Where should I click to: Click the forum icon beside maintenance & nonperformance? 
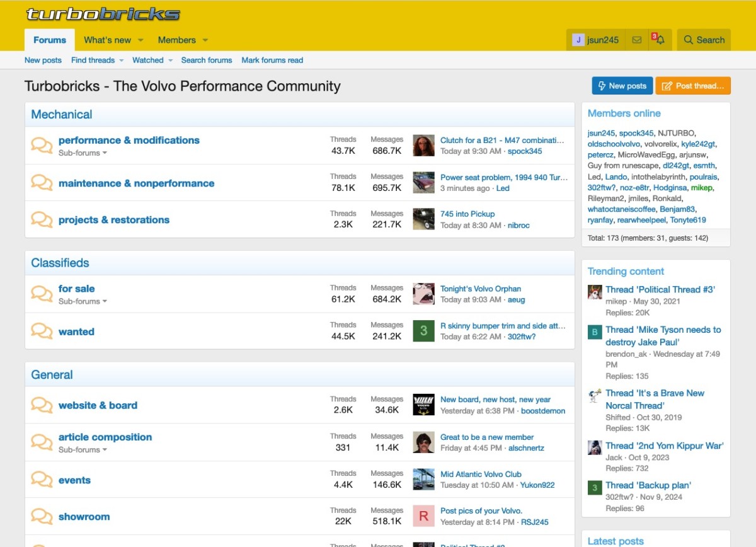point(42,183)
